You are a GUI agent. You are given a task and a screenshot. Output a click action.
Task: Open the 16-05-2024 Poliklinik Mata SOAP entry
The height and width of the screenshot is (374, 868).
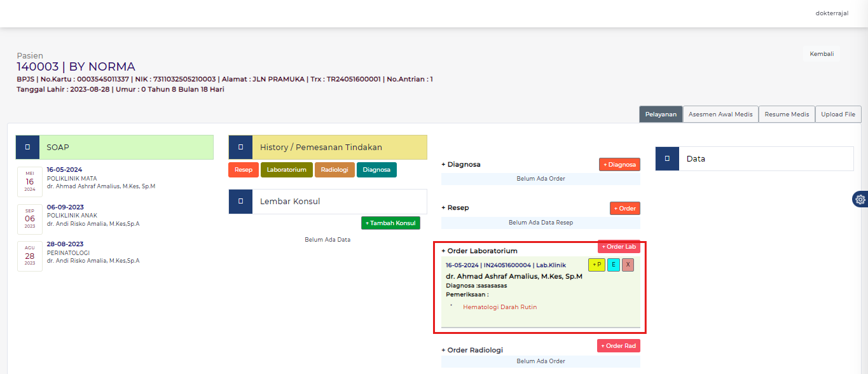[64, 170]
